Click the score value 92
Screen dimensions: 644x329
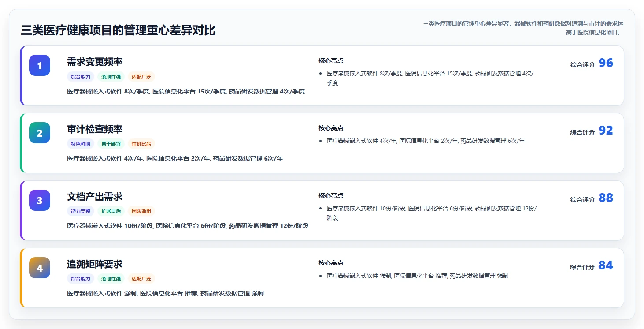coord(606,131)
